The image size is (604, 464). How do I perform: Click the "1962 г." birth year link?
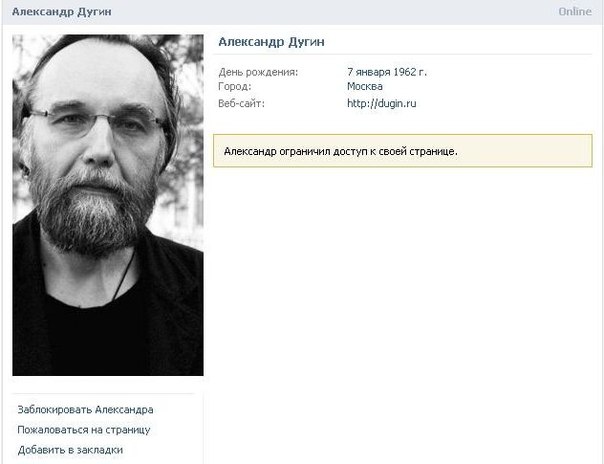coord(404,72)
